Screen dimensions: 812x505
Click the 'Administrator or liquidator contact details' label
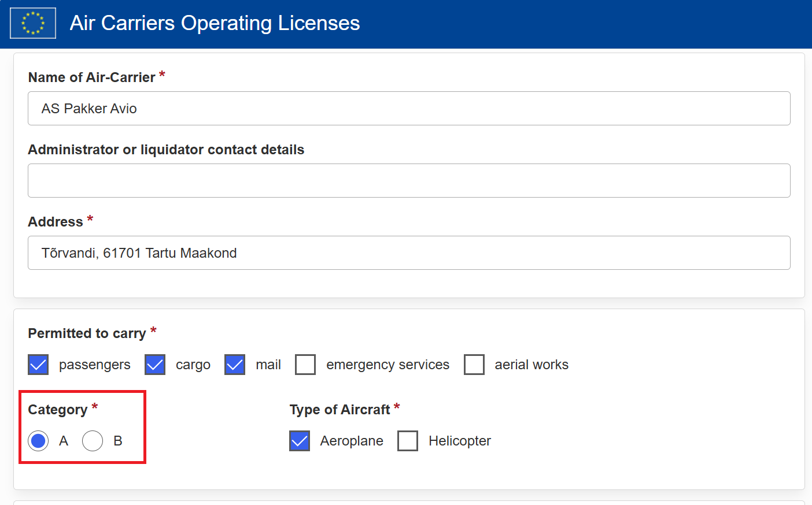tap(166, 150)
